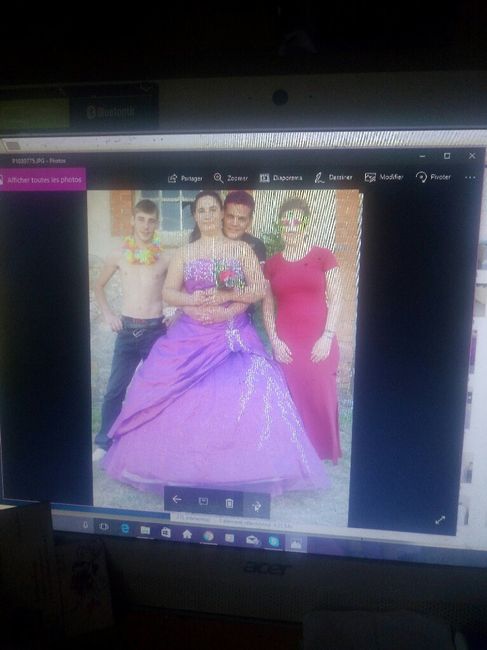
Task: Click the rotate icon in bottom overlay bar
Action: click(x=257, y=505)
